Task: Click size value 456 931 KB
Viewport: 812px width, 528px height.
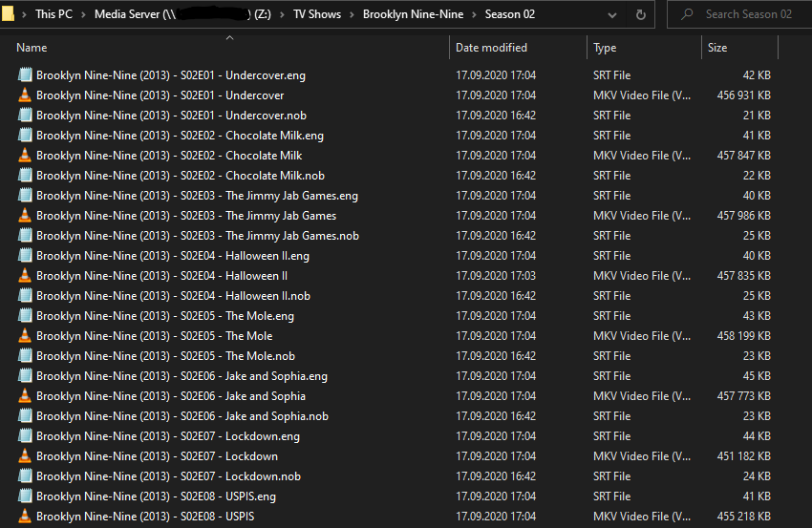Action: point(743,95)
